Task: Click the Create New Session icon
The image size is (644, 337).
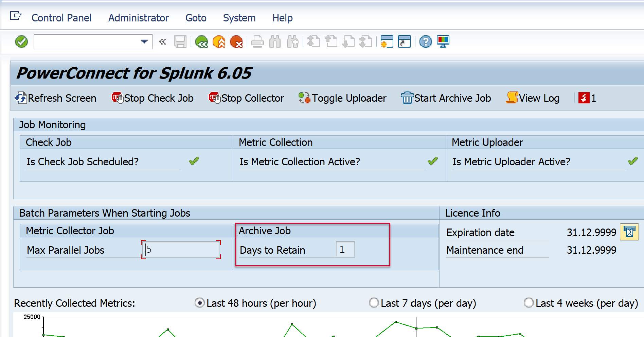Action: pos(387,42)
